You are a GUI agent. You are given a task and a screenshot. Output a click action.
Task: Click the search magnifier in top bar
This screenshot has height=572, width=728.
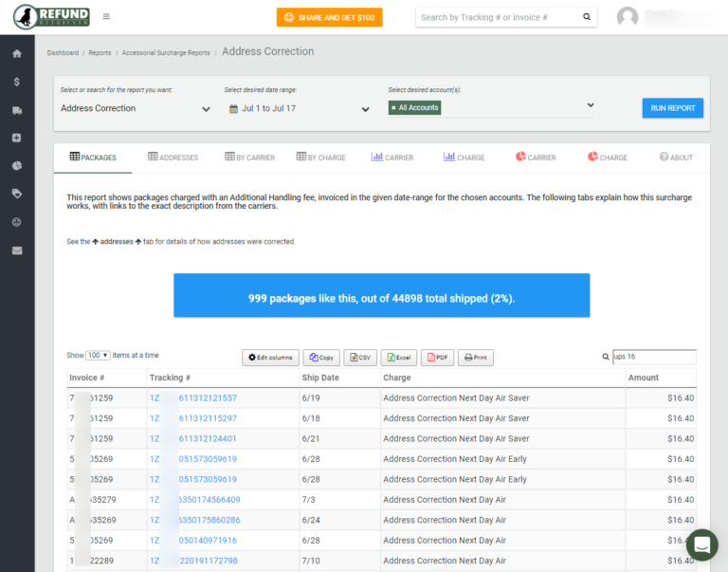coord(587,17)
